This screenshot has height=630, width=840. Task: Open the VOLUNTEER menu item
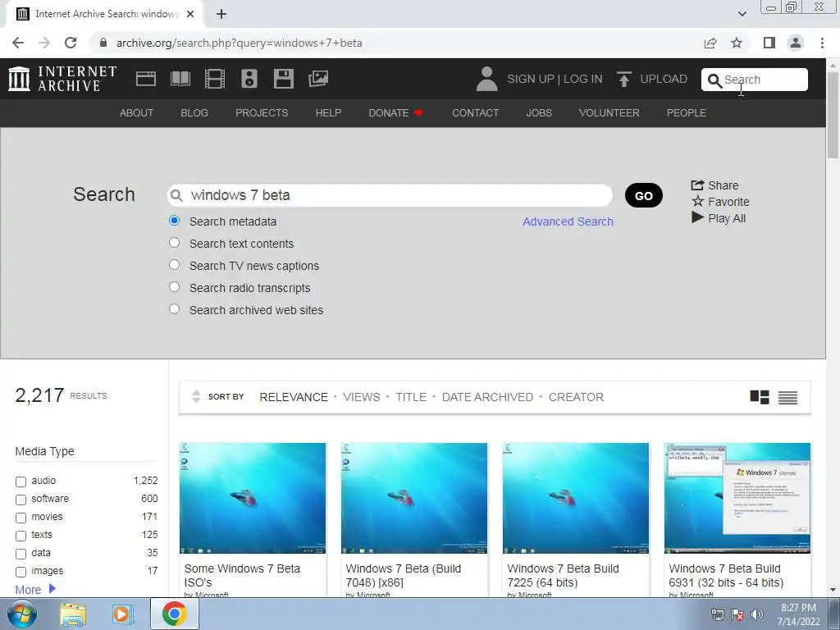609,113
